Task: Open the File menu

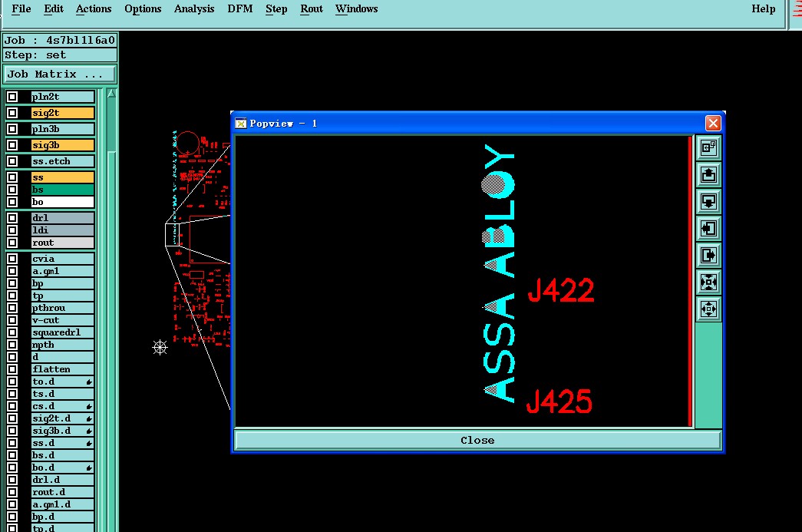Action: point(21,8)
